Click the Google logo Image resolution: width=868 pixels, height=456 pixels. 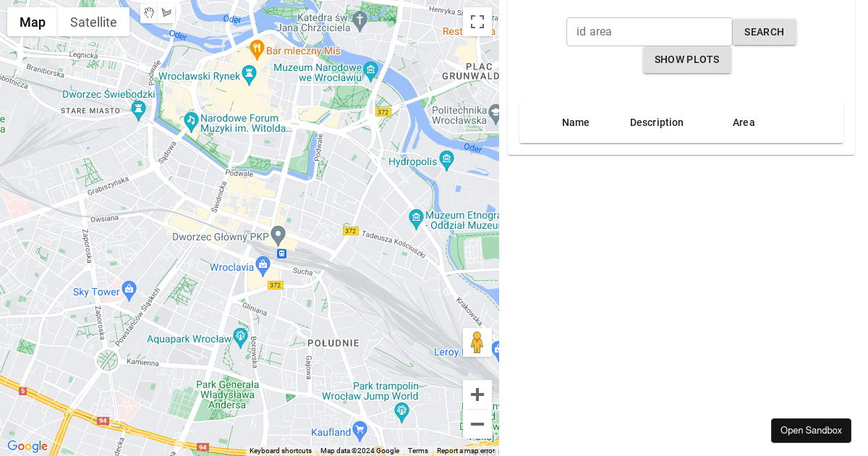coord(27,447)
